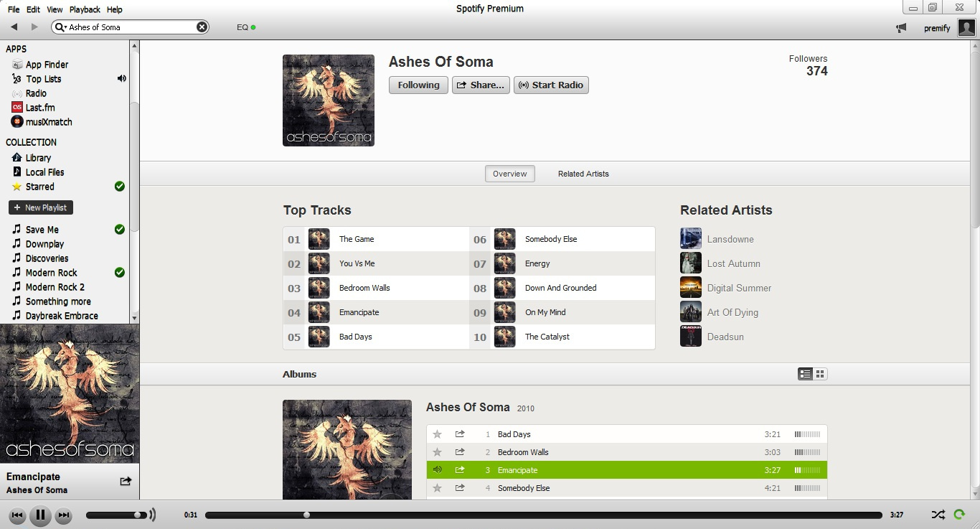Viewport: 980px width, 529px height.
Task: Open the Edit menu
Action: [x=33, y=9]
